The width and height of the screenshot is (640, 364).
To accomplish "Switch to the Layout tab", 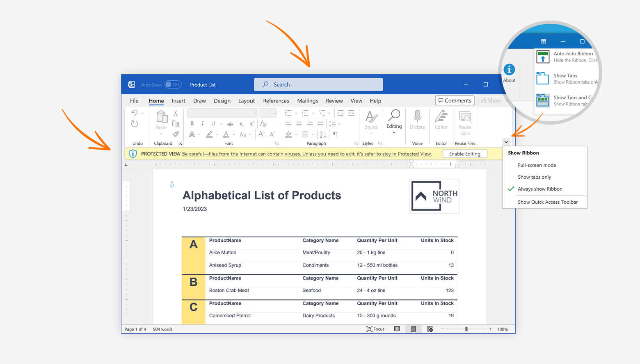I will pos(247,100).
